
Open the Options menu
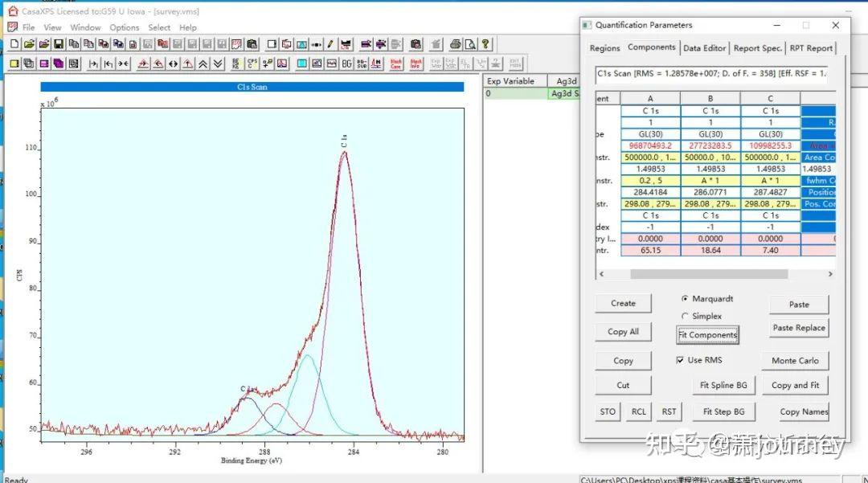coord(125,27)
